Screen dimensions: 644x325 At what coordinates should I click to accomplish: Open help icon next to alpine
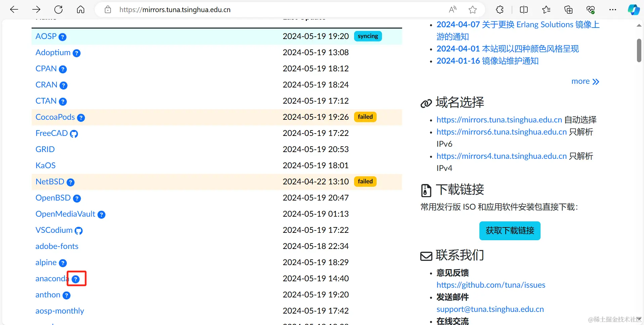coord(63,263)
